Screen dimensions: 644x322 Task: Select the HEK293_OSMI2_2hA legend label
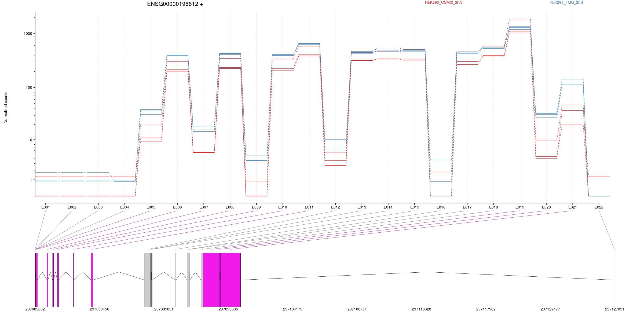[443, 2]
